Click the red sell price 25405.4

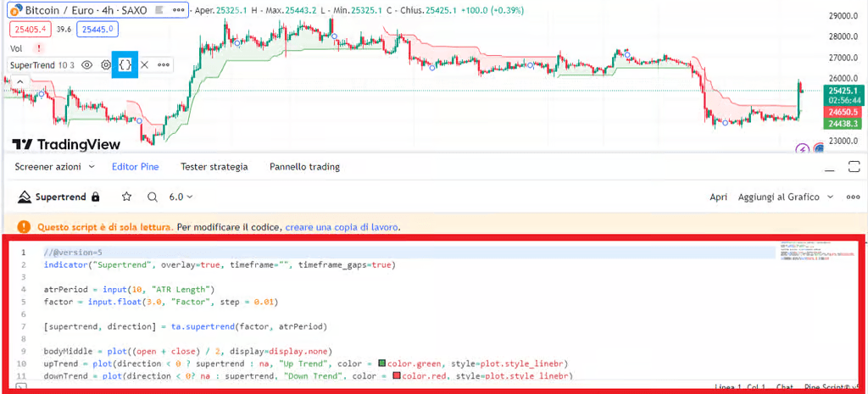(x=30, y=29)
